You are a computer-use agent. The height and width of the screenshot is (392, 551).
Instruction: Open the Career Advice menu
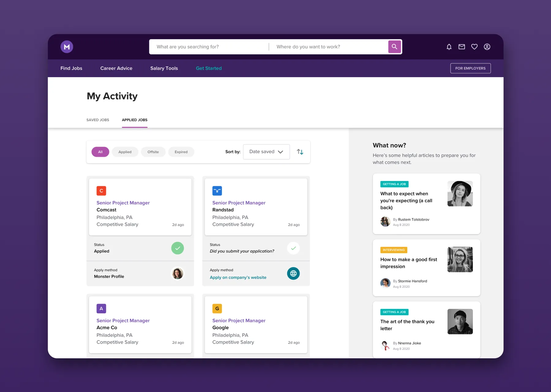click(x=116, y=68)
